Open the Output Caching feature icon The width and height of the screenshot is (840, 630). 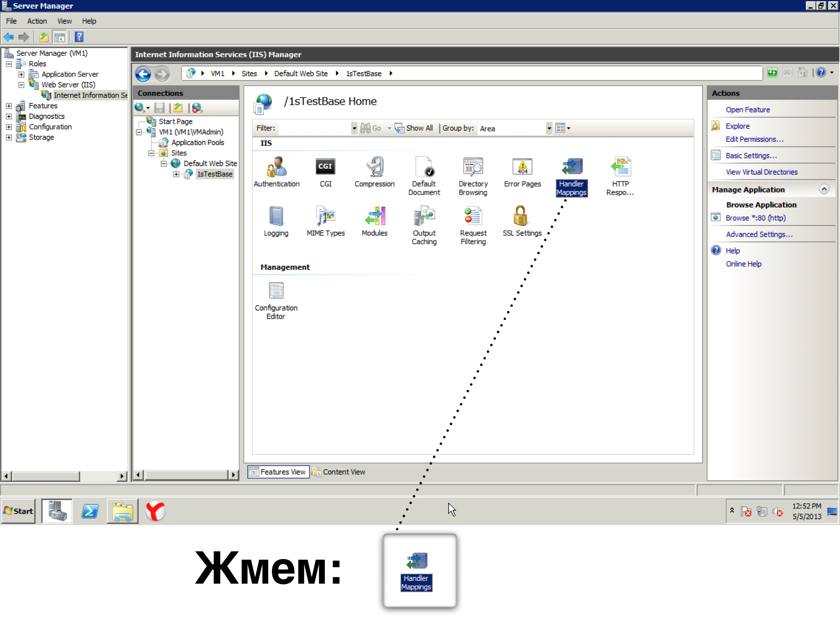point(424,226)
